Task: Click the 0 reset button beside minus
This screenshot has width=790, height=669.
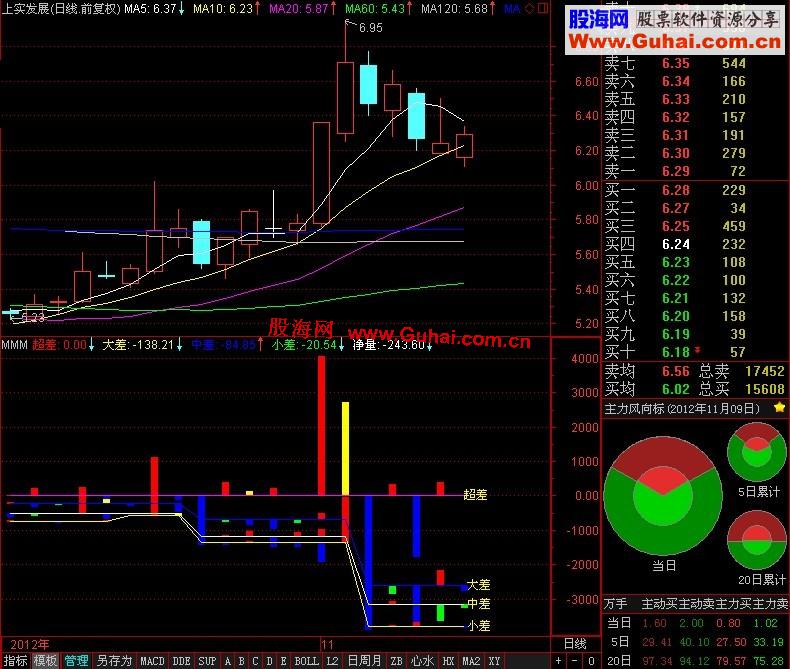Action: click(x=591, y=660)
